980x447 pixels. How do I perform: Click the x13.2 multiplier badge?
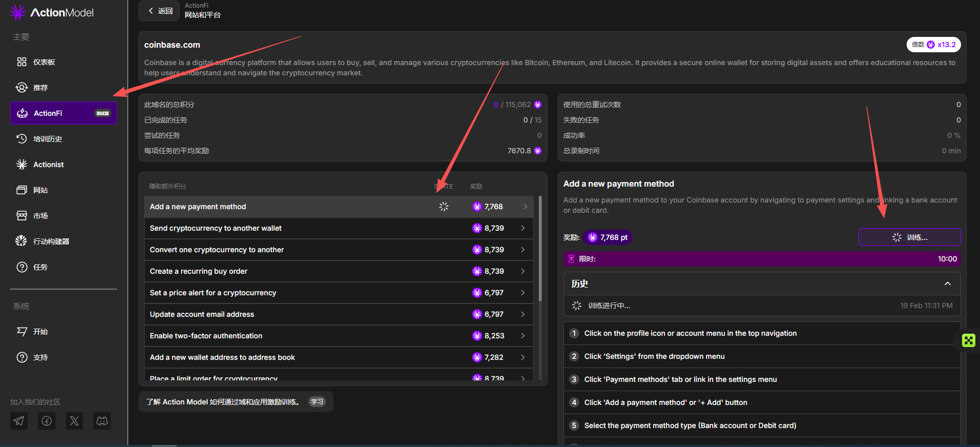pos(933,45)
